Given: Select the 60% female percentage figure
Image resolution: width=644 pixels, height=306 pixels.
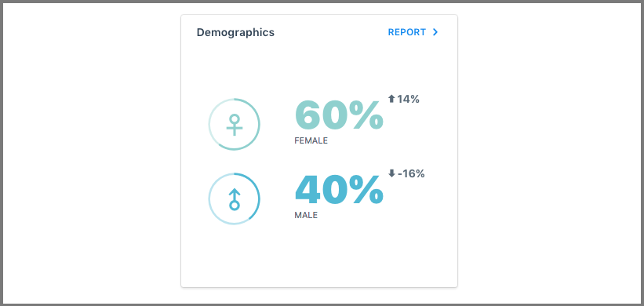Looking at the screenshot, I should coord(339,116).
